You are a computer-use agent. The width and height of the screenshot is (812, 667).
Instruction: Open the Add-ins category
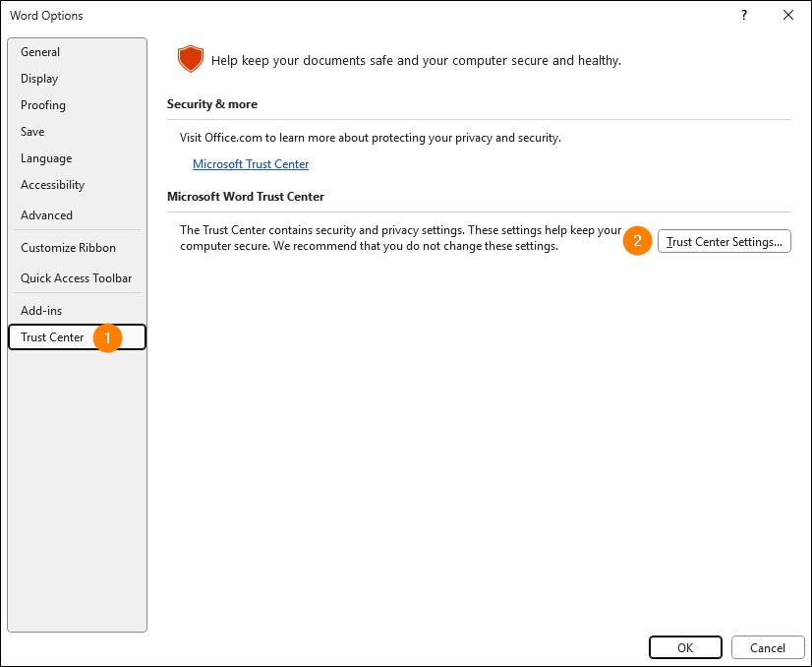click(77, 311)
